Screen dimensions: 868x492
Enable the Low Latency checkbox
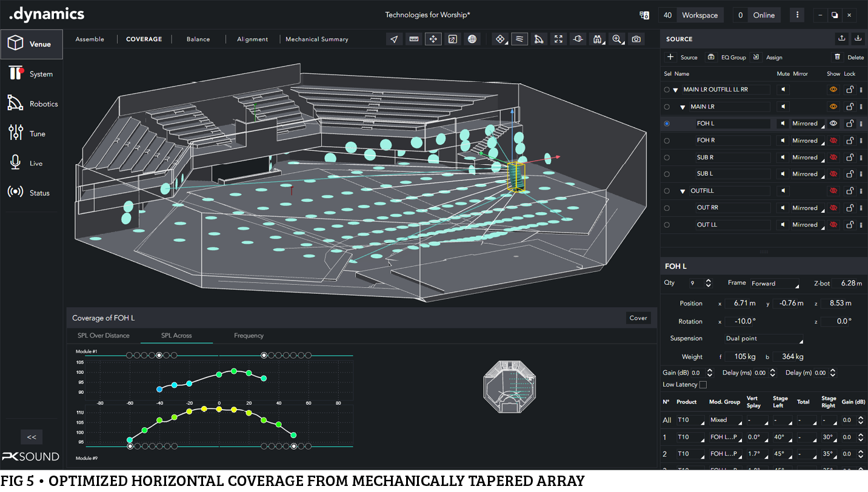click(703, 385)
